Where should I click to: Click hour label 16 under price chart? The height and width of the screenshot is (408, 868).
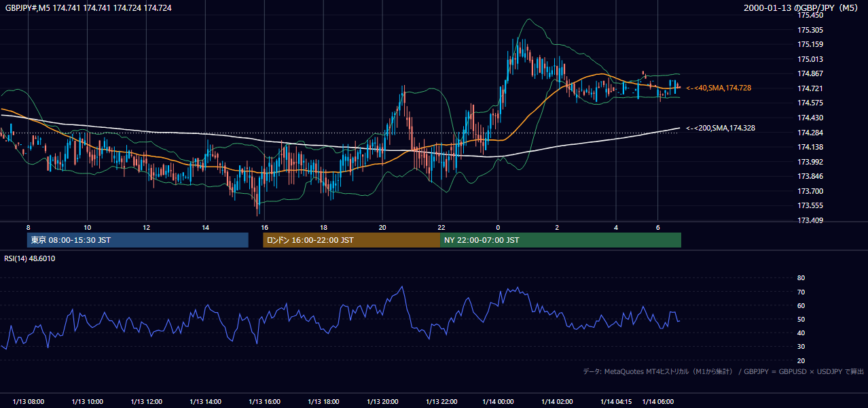coord(264,227)
